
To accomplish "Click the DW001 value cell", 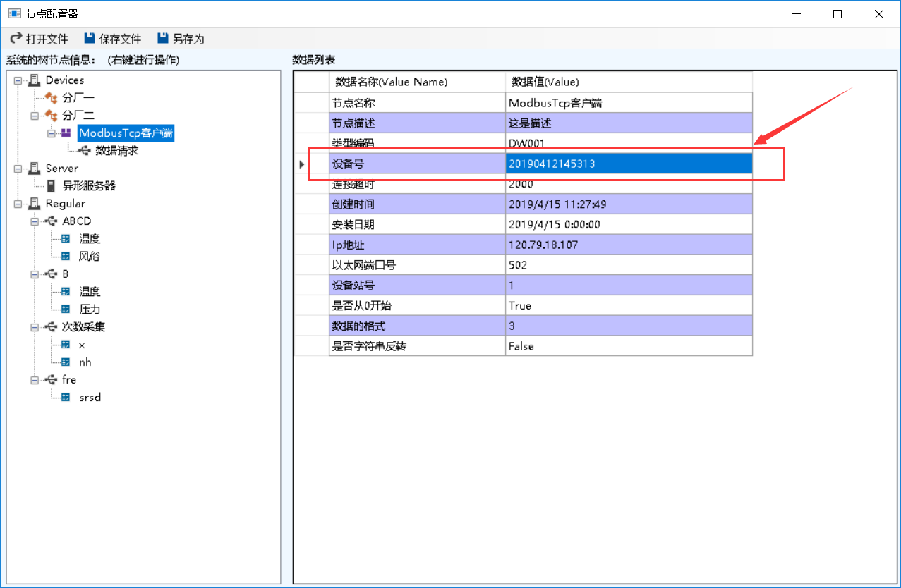I will 629,143.
